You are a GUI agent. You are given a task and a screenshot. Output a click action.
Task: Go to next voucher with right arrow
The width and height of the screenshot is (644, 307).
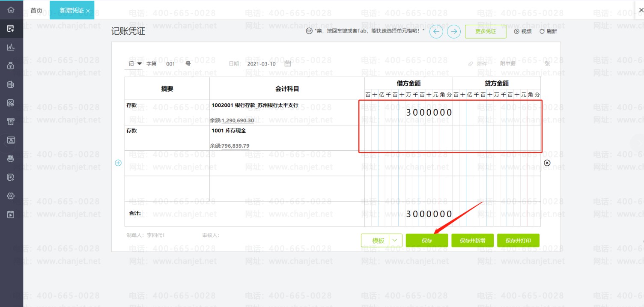[x=454, y=31]
